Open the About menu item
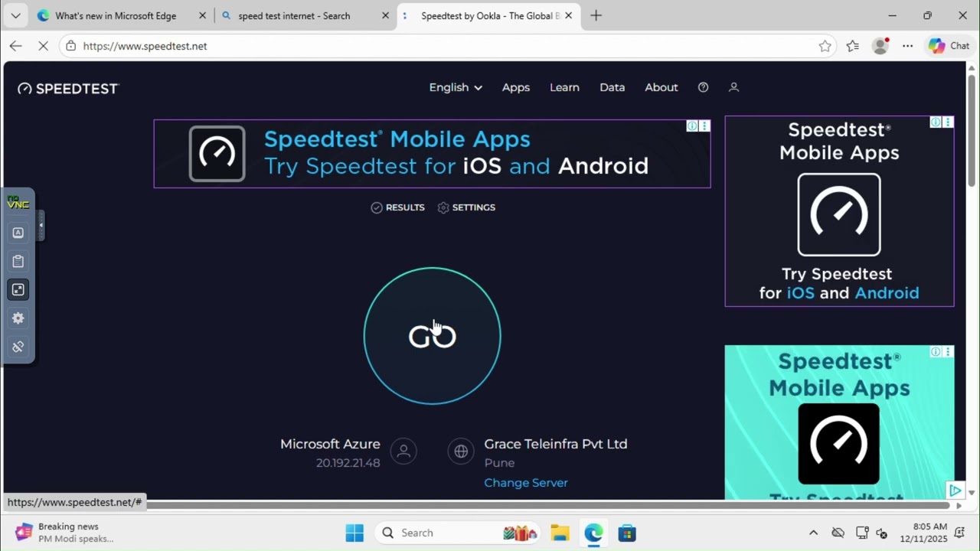The image size is (980, 551). click(x=661, y=87)
